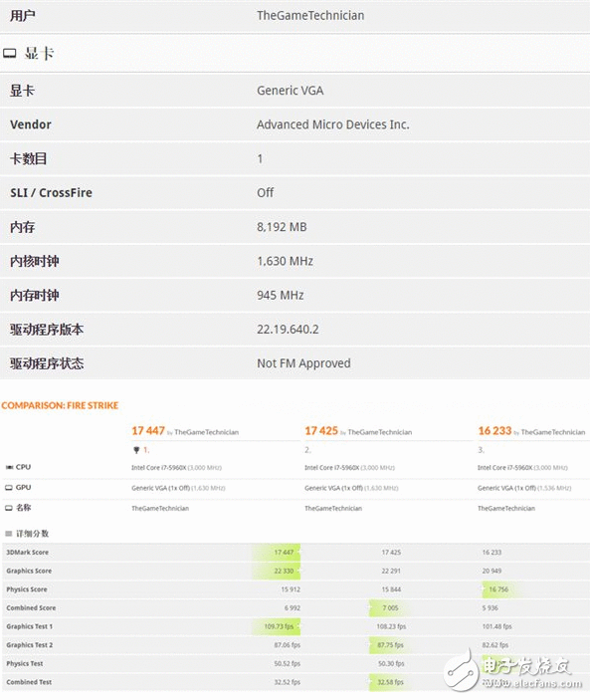This screenshot has height=700, width=590.
Task: Click the 内存时钟 label
Action: point(35,296)
